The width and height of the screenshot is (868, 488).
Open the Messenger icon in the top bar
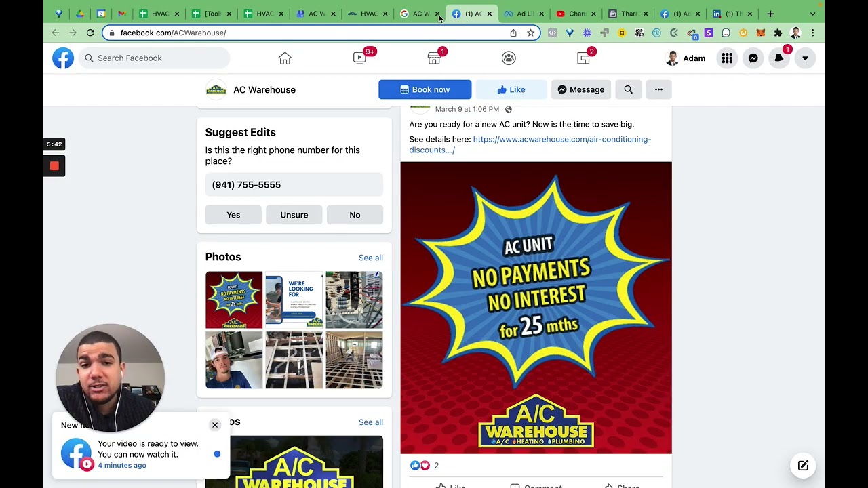(x=753, y=58)
